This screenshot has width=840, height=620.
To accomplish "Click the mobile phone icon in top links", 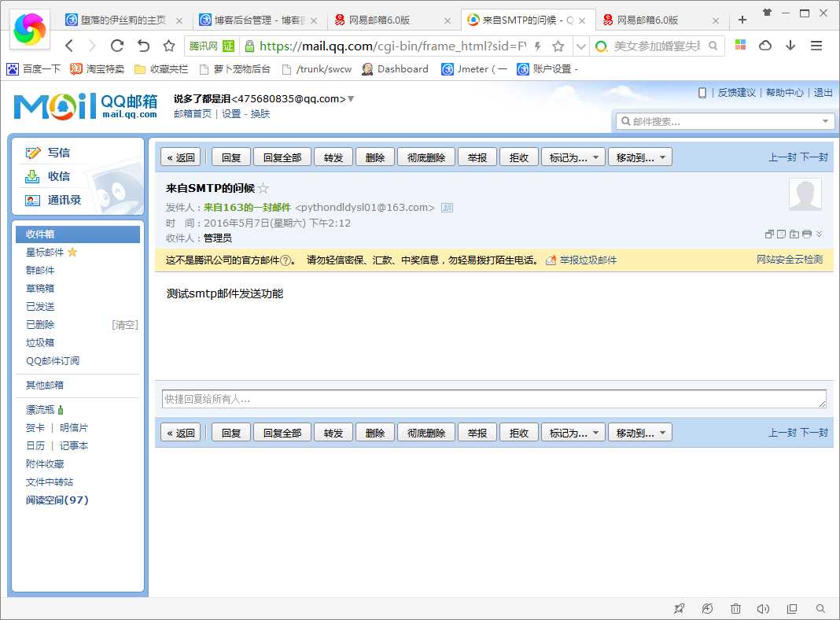I will [x=702, y=93].
